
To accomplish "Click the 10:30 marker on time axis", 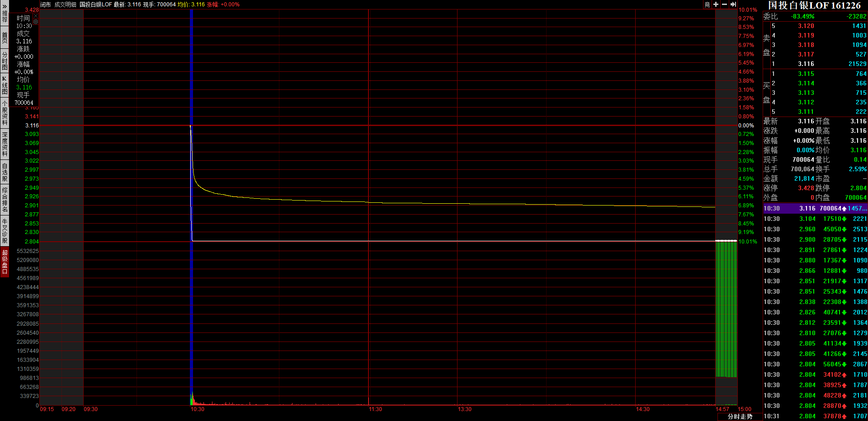I will point(197,409).
